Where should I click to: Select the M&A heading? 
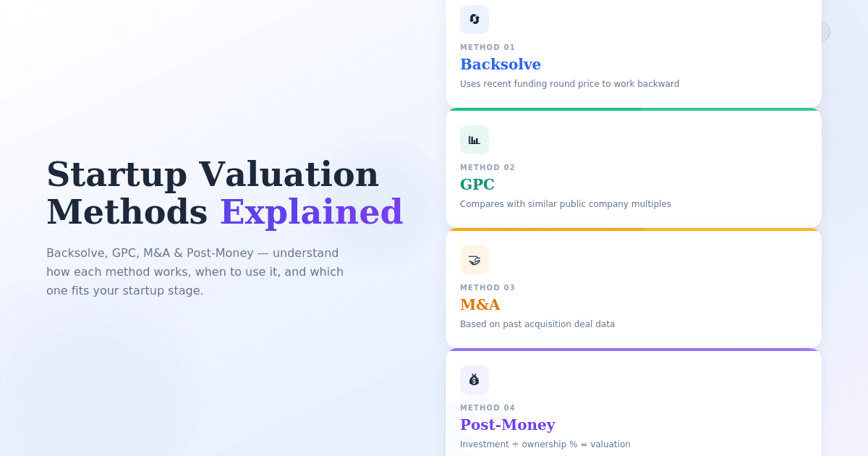click(480, 305)
